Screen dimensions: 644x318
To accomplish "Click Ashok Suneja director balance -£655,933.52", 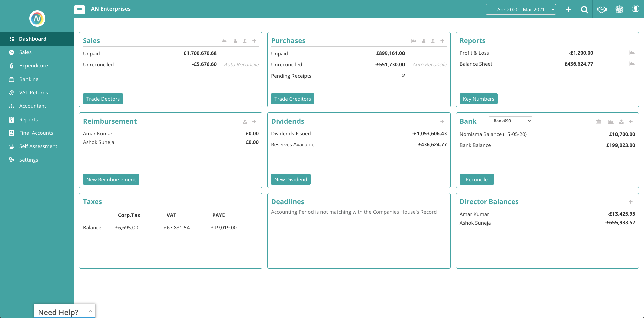I will (x=620, y=223).
